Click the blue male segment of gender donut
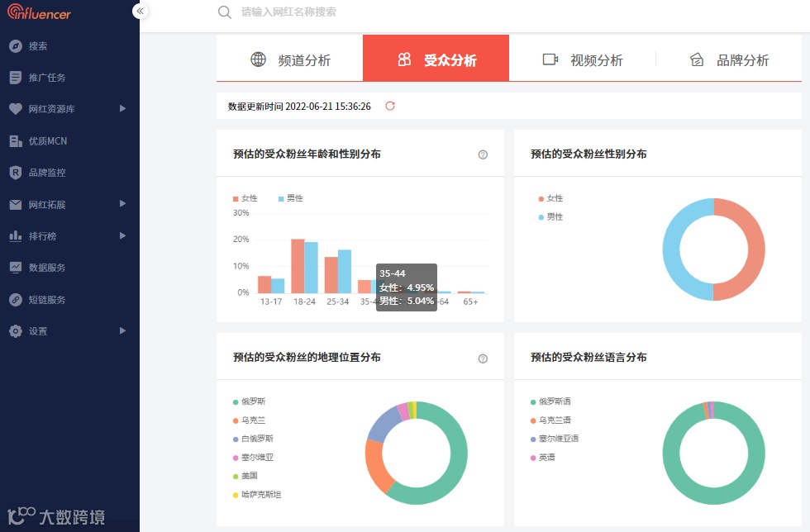 (671, 249)
